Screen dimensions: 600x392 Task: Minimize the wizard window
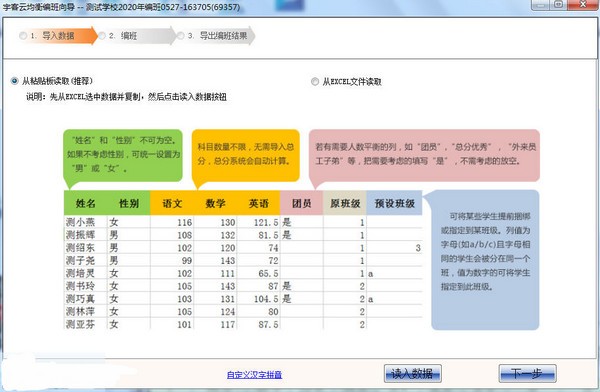point(541,5)
